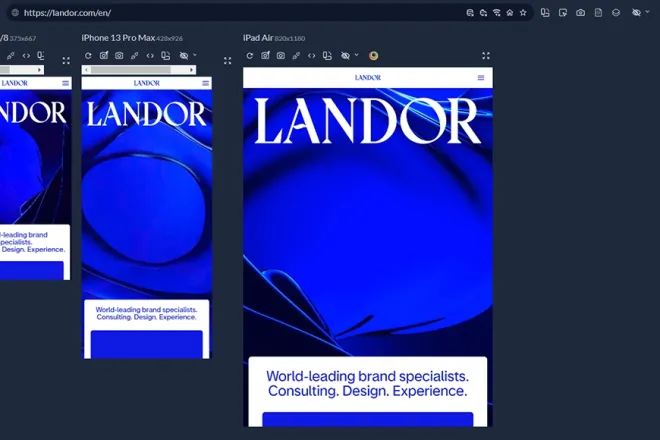This screenshot has width=660, height=440.
Task: Expand the eye dropdown arrow on iPad Air
Action: (x=357, y=55)
